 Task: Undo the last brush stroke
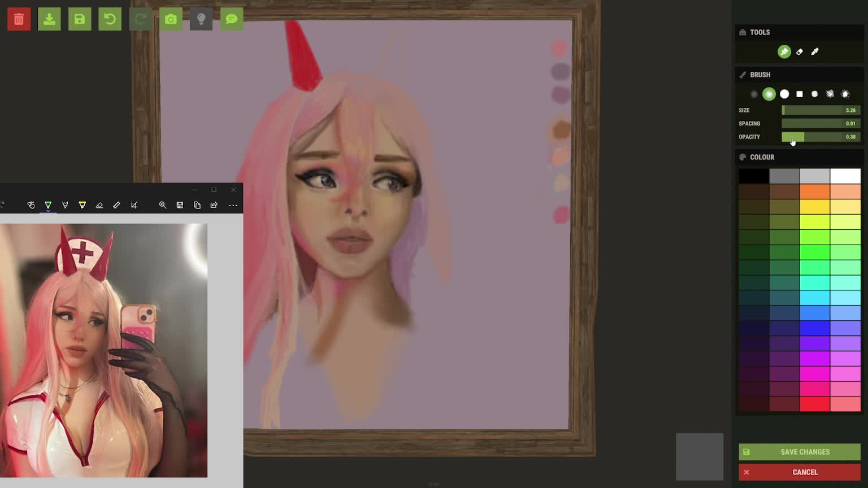pyautogui.click(x=110, y=19)
